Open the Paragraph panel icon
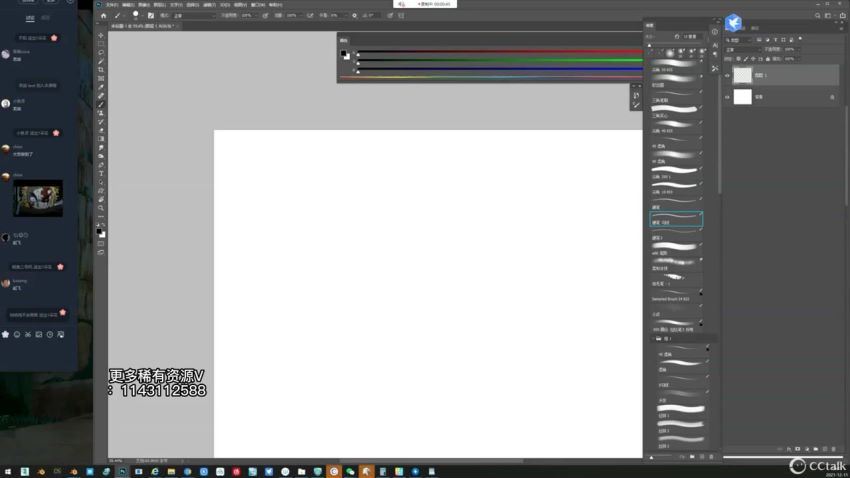850x478 pixels. coord(715,55)
